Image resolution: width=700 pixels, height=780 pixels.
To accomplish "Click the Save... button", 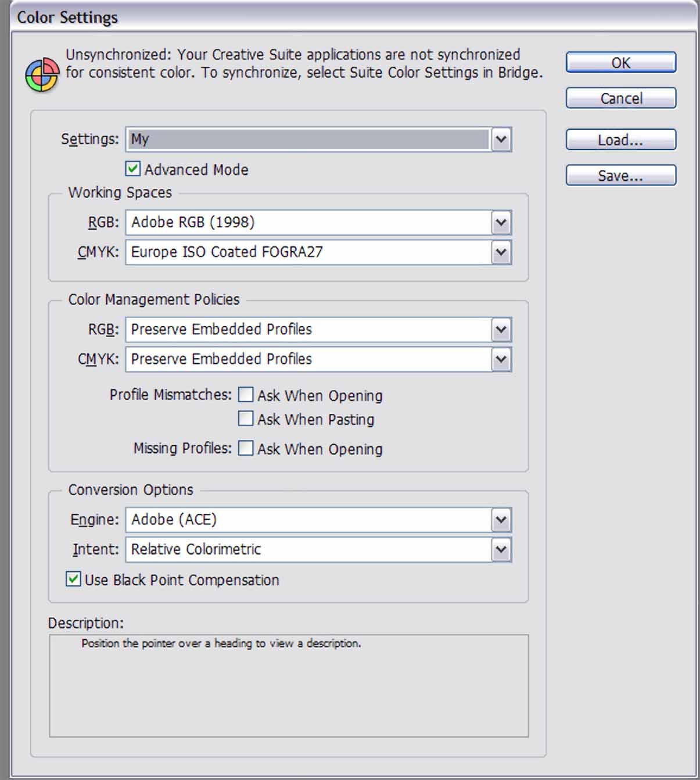I will [621, 175].
